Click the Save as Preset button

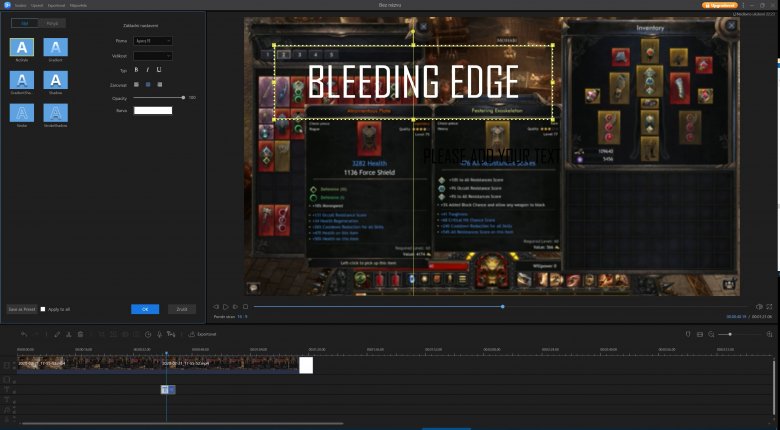(22, 309)
